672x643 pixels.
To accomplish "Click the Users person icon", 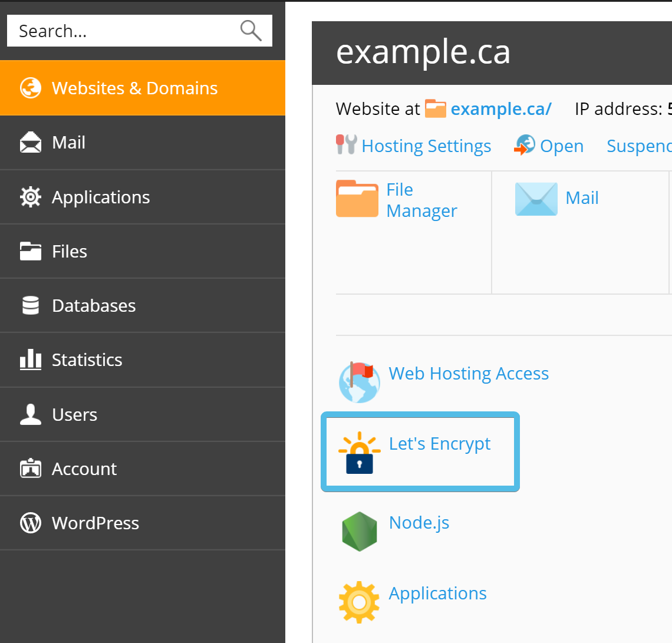I will pyautogui.click(x=31, y=414).
